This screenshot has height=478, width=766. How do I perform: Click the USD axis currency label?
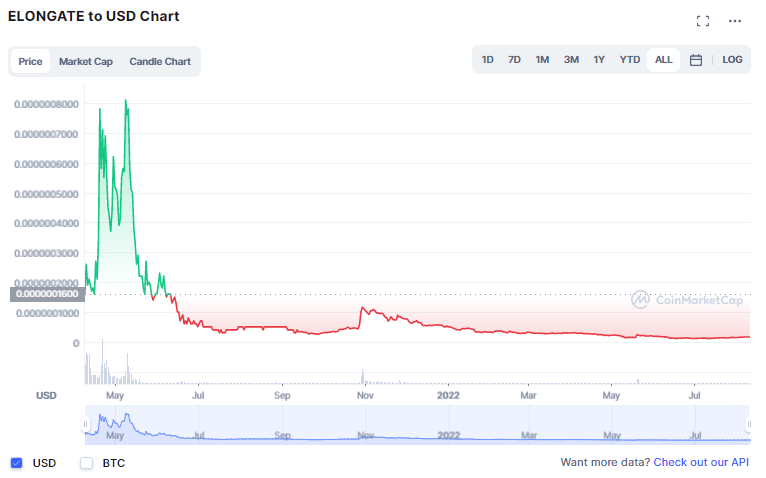point(46,395)
